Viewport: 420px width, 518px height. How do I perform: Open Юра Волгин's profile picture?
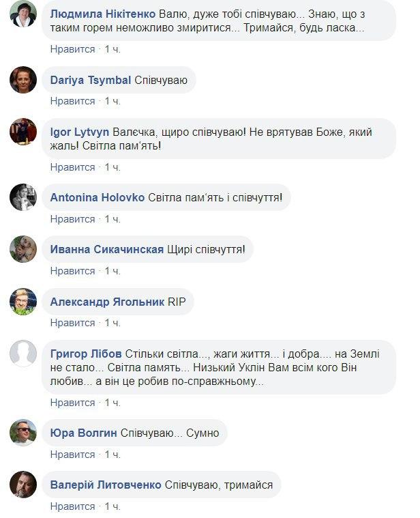click(23, 432)
